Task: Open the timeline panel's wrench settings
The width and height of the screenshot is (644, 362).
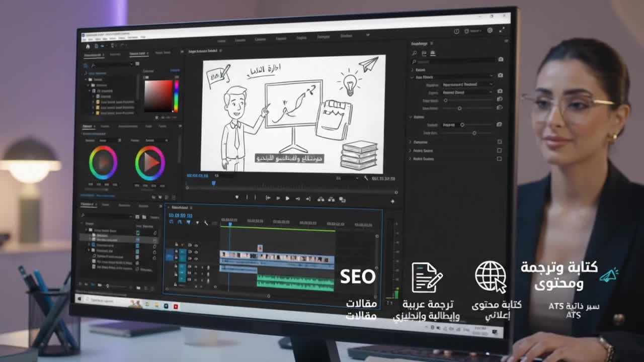Action: point(205,222)
